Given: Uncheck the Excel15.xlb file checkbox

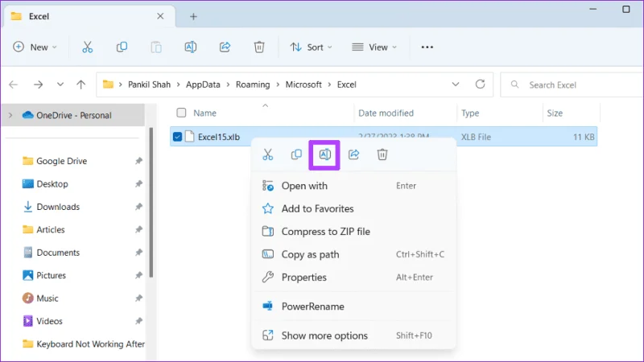Looking at the screenshot, I should (x=177, y=137).
